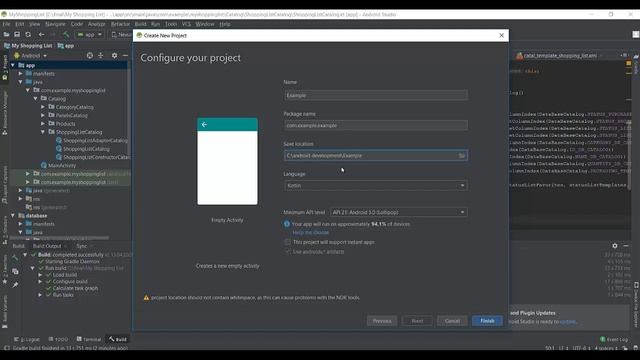
Task: Open the Terminal tool window tab
Action: [x=89, y=339]
